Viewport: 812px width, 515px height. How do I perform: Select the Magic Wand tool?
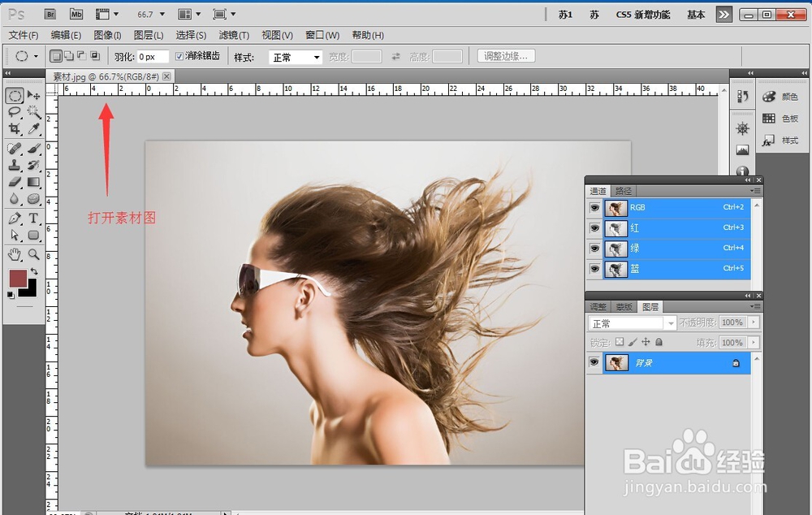point(33,112)
